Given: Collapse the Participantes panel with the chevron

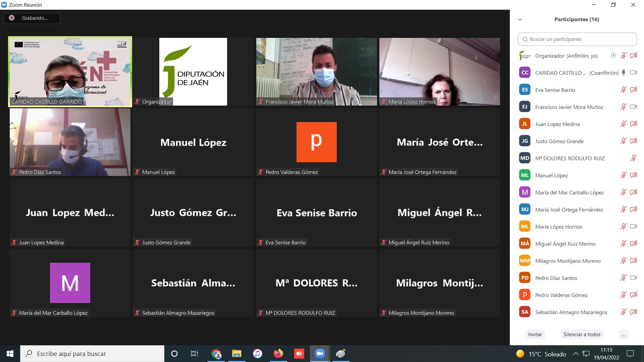Looking at the screenshot, I should coord(520,19).
